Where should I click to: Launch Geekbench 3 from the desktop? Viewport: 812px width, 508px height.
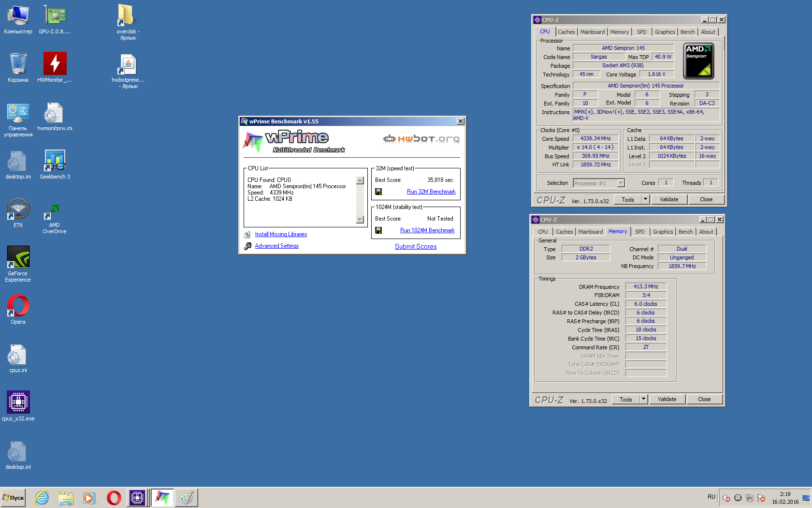click(55, 164)
